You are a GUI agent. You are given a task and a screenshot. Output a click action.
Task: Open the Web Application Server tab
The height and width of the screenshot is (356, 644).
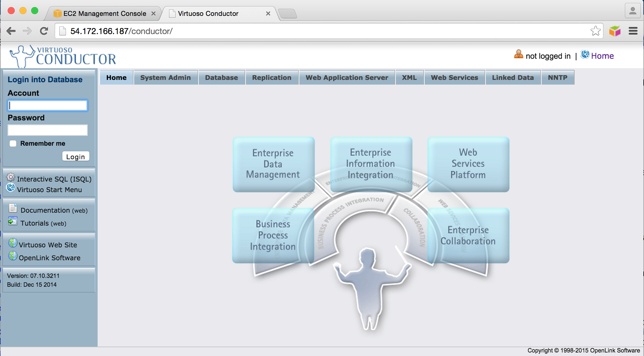[x=347, y=78]
